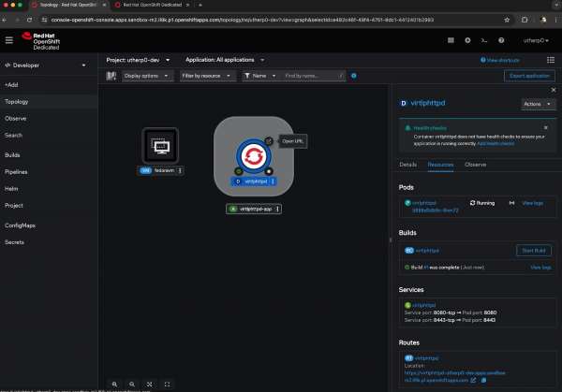562x392 pixels.
Task: Open Filter by resource dropdown
Action: point(205,75)
